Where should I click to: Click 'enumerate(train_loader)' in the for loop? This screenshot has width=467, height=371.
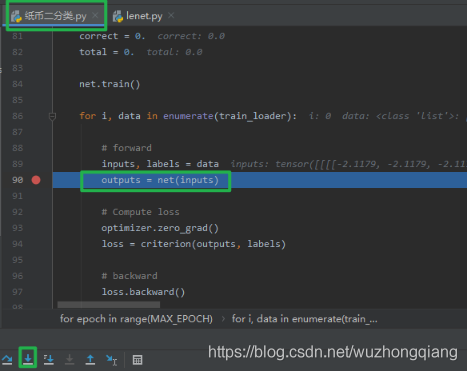(x=227, y=116)
